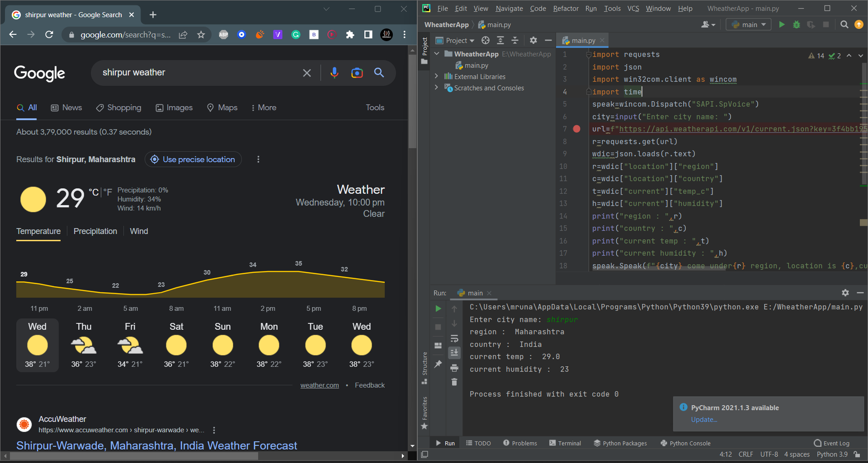Click the Use precise location button

click(x=193, y=159)
